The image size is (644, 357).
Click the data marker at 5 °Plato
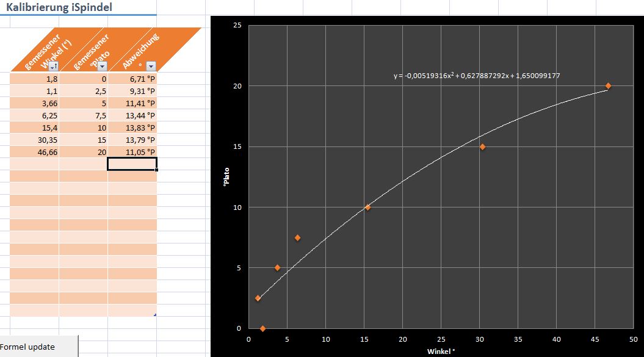(277, 268)
